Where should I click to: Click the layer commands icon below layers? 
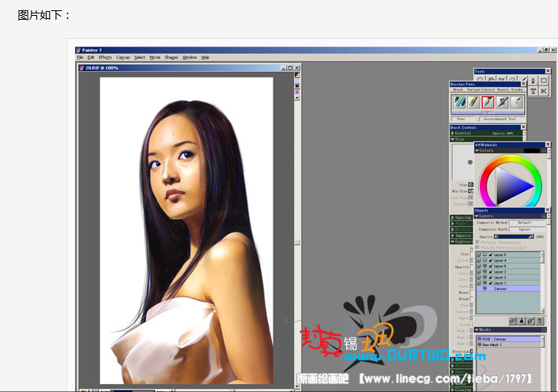point(512,321)
